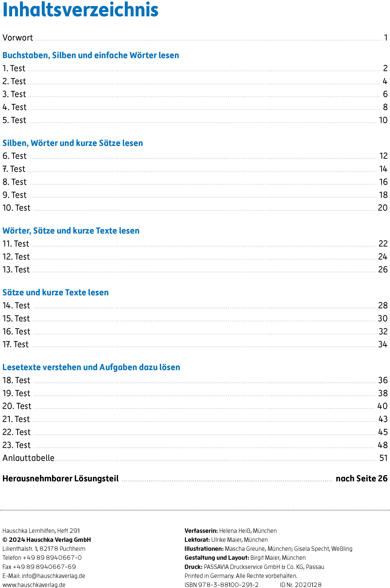Screen dimensions: 390x588
Task: Jump to the 20. Test entry
Action: [x=17, y=406]
